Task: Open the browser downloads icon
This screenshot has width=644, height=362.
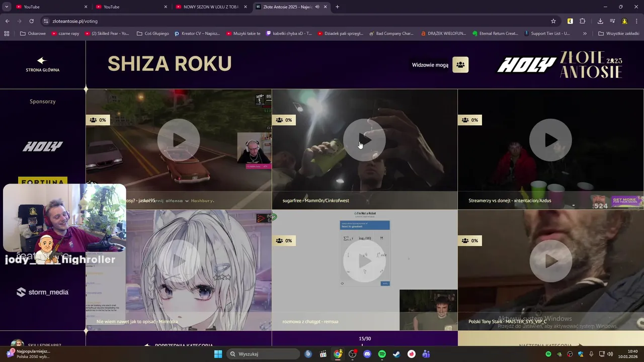Action: (600, 21)
